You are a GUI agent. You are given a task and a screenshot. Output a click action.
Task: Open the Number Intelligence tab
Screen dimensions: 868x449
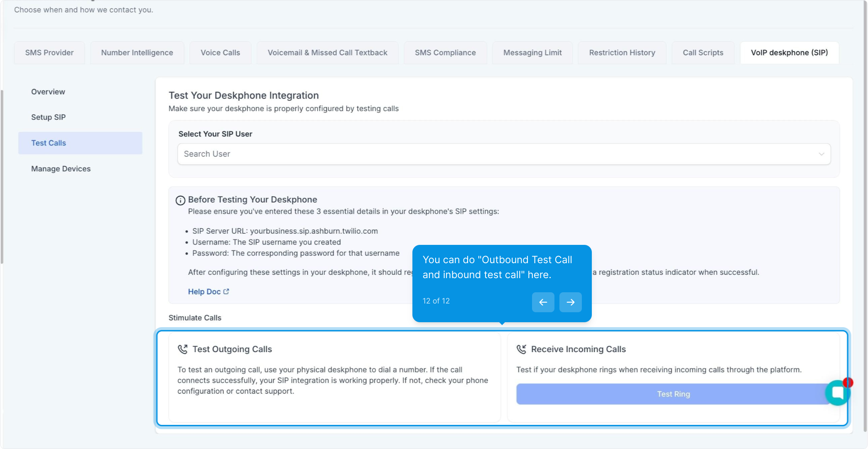click(x=137, y=53)
